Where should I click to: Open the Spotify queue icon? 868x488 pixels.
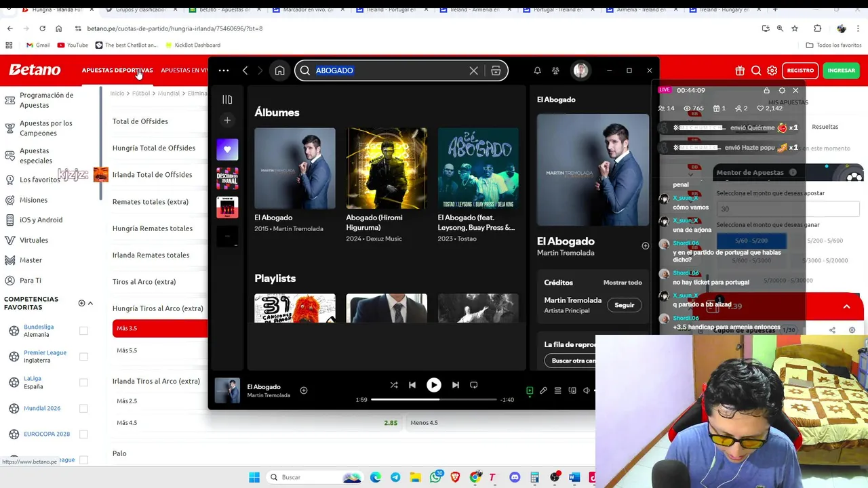(557, 390)
